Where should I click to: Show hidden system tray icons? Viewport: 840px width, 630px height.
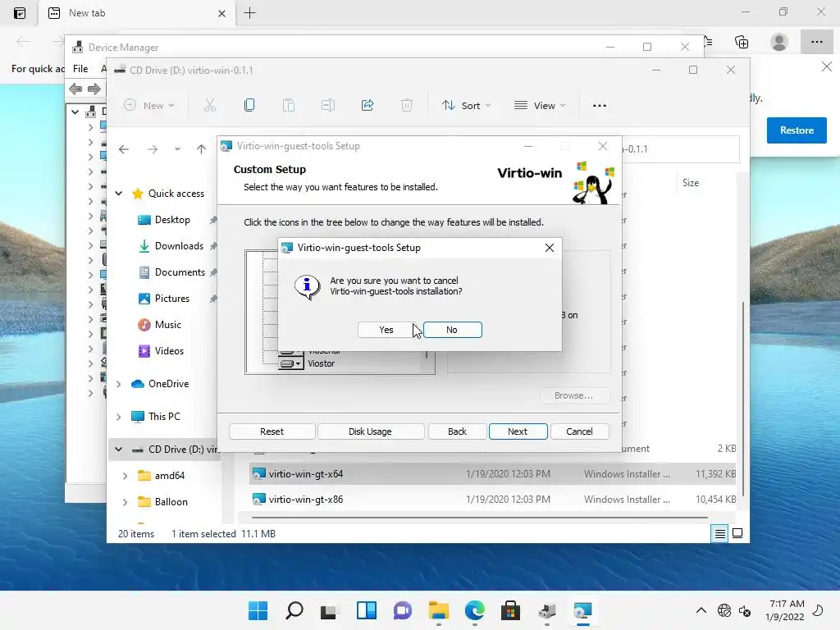[701, 610]
